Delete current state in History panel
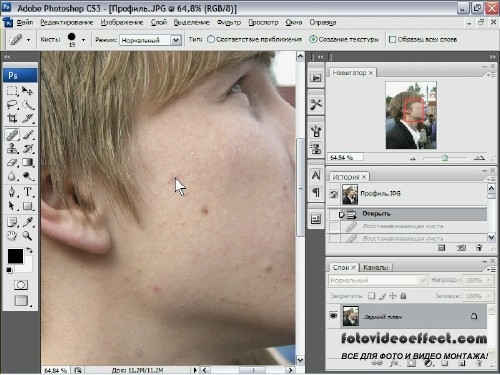The width and height of the screenshot is (500, 375). [x=479, y=248]
